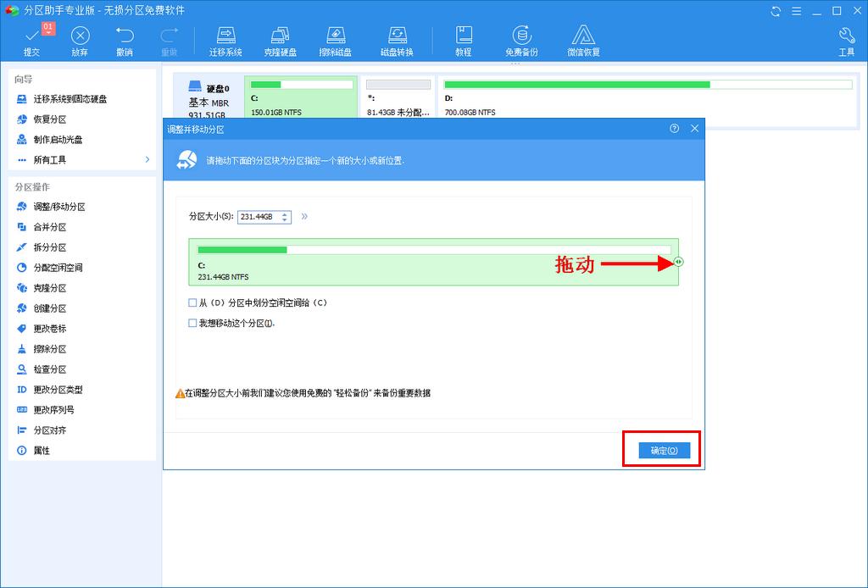Viewport: 868px width, 588px height.
Task: Launch 免费备份 free backup
Action: coord(522,40)
